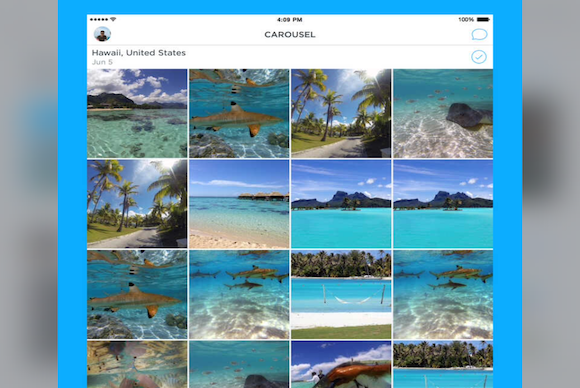Open the bottom-row kayak photo
The width and height of the screenshot is (580, 388).
pos(341,364)
